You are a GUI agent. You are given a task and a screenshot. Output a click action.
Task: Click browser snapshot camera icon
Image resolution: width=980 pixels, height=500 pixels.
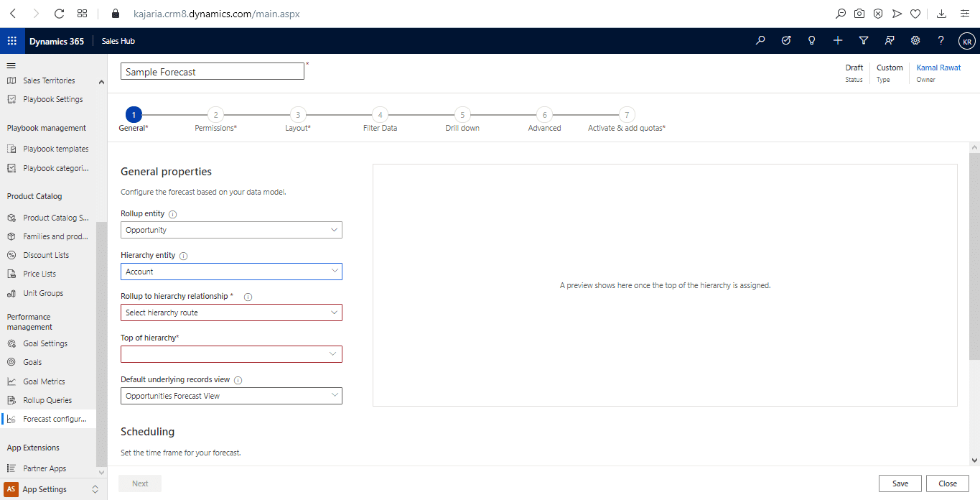coord(859,13)
